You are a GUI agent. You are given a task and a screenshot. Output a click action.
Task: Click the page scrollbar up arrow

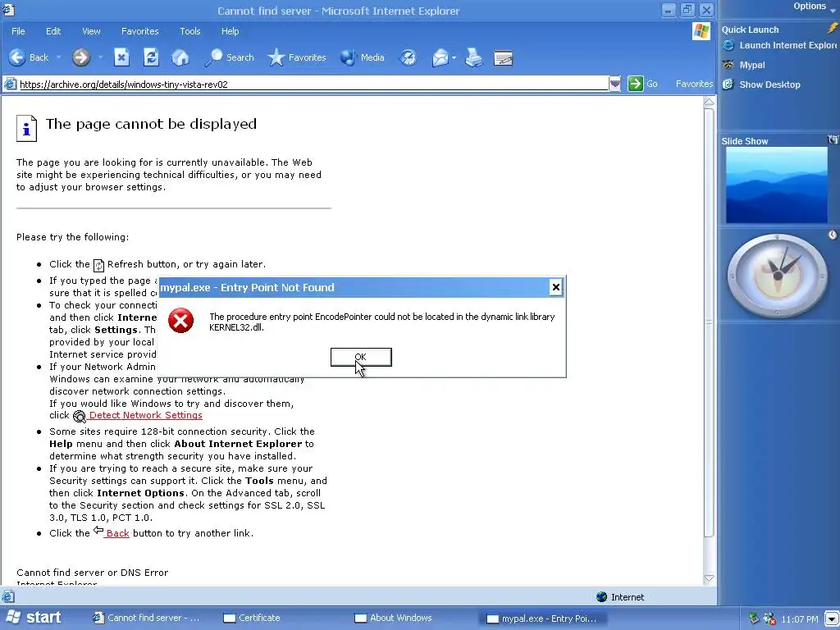709,102
